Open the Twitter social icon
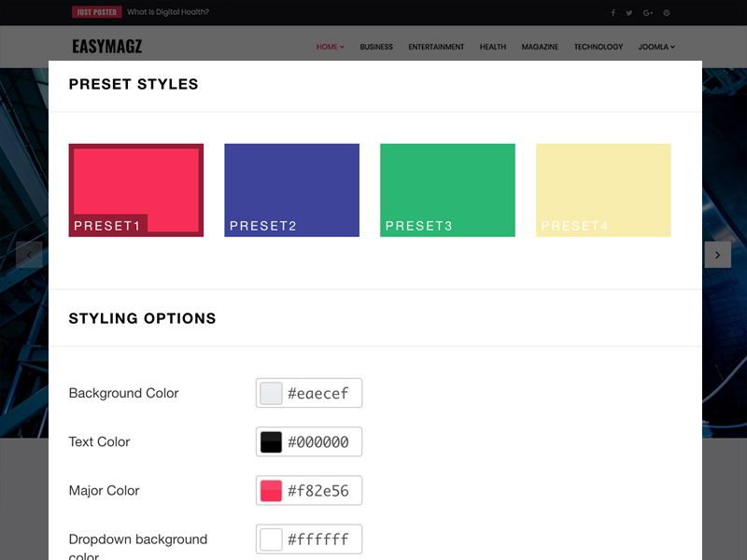 click(x=629, y=13)
